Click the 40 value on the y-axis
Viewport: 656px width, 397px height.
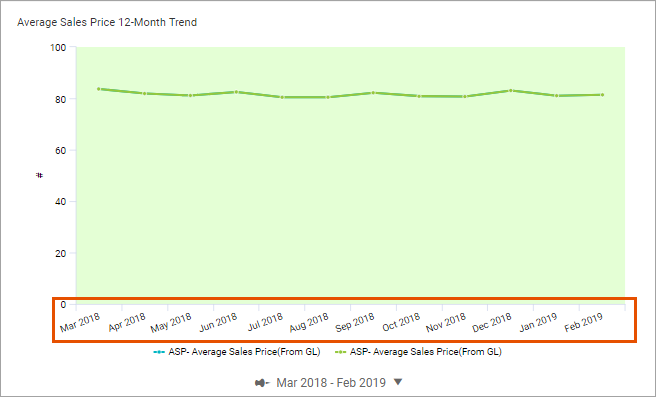[61, 202]
